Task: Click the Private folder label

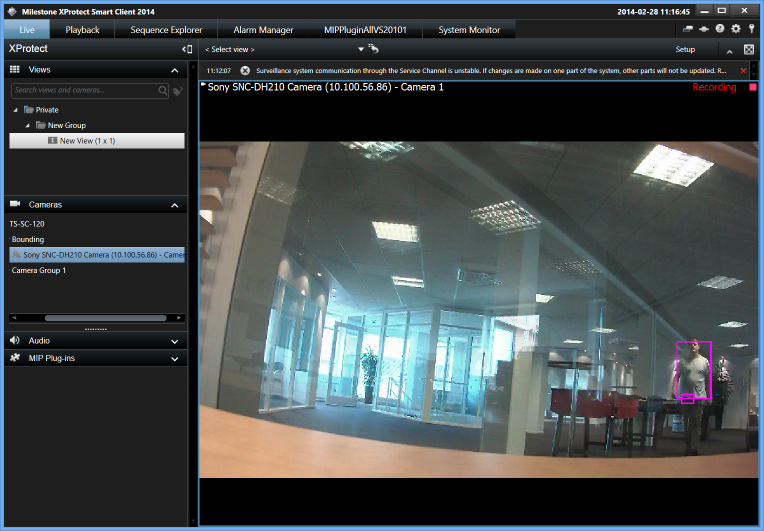Action: click(47, 110)
